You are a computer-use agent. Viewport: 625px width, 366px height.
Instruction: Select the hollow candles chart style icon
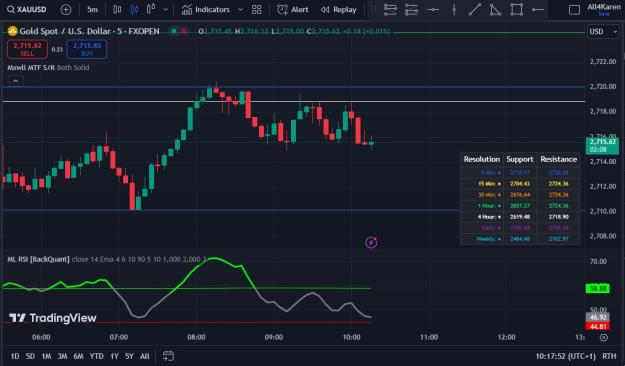(x=151, y=9)
